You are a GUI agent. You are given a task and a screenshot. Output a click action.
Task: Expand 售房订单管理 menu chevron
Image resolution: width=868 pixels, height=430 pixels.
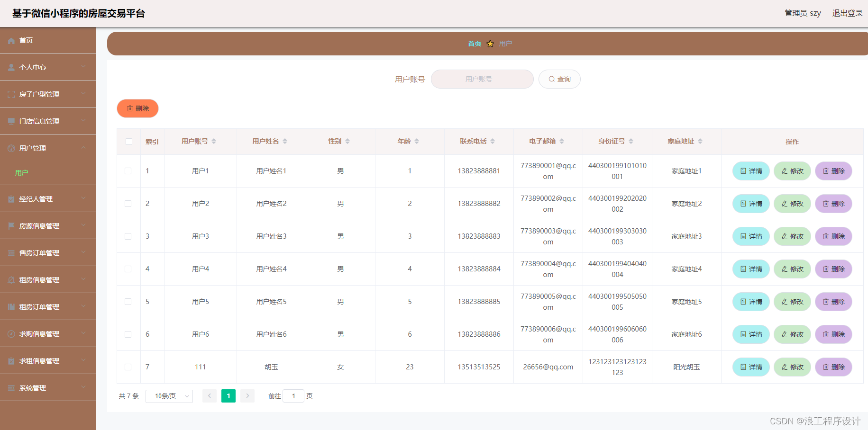click(x=83, y=252)
